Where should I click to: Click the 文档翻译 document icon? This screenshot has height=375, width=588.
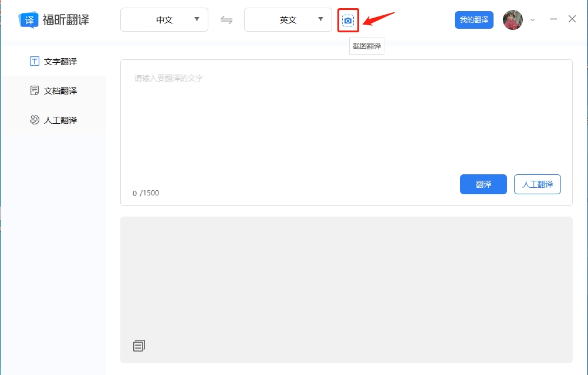coord(33,90)
